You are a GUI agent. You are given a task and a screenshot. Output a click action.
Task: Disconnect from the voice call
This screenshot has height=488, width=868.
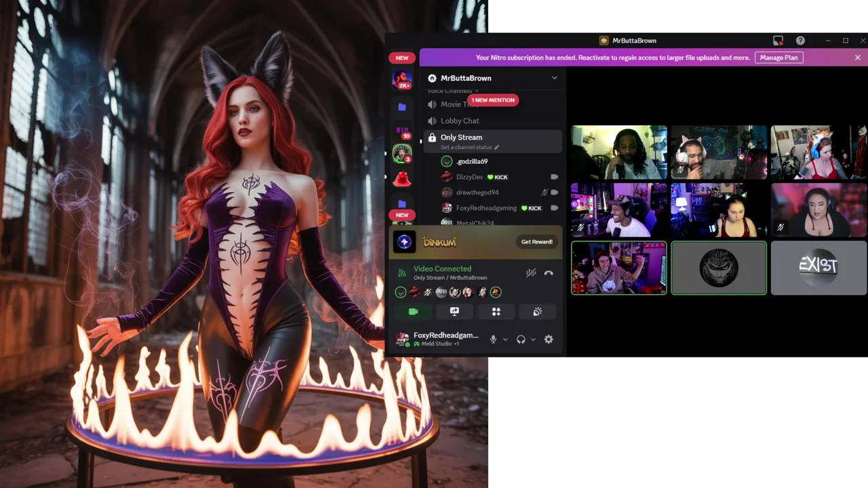[x=549, y=272]
